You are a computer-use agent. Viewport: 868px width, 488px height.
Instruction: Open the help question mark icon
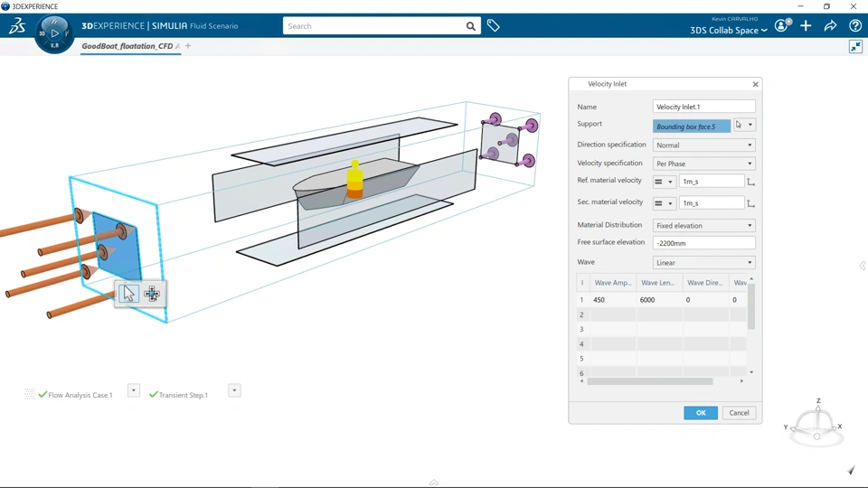854,26
